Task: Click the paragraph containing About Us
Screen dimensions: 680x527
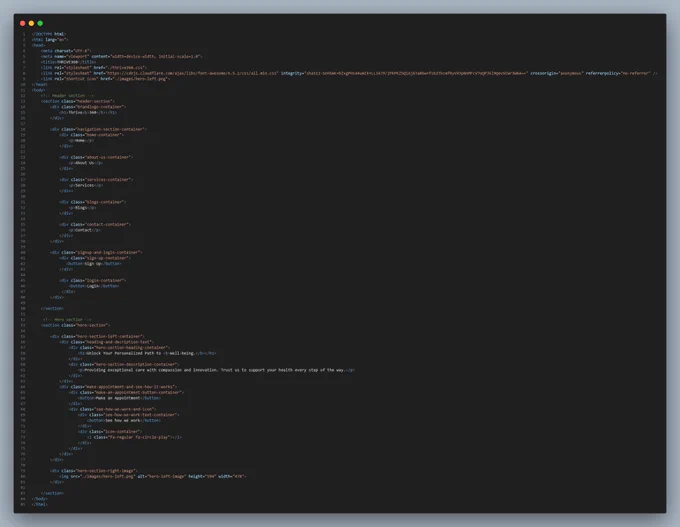Action: pos(86,163)
